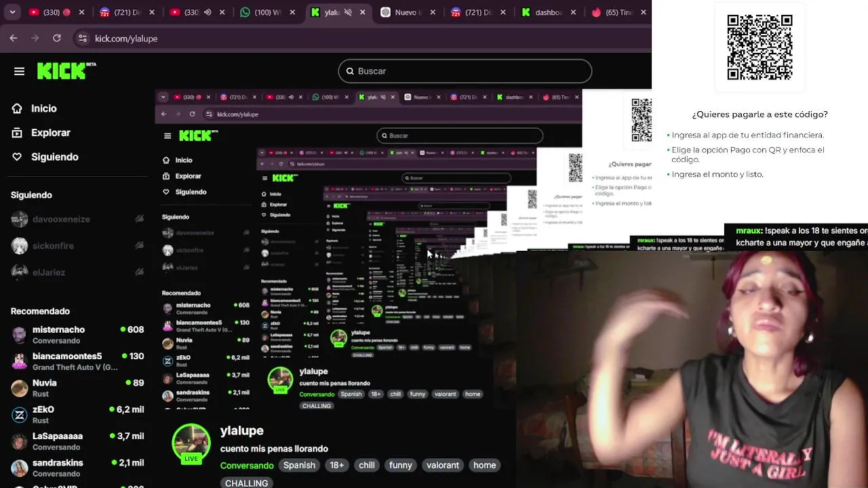This screenshot has width=868, height=488.
Task: Open sickonfire in followed channels
Action: [x=53, y=245]
